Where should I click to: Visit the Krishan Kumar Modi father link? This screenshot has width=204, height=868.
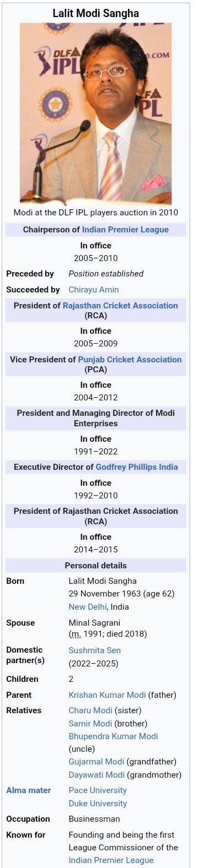pyautogui.click(x=107, y=695)
